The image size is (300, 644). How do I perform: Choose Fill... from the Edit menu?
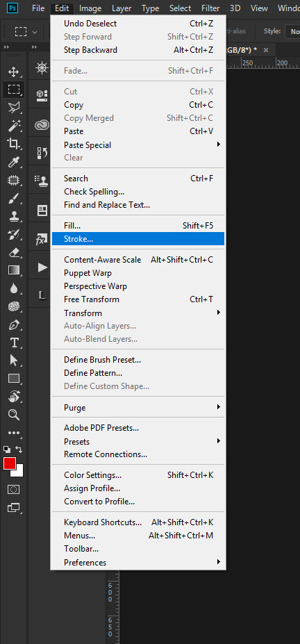click(x=138, y=226)
